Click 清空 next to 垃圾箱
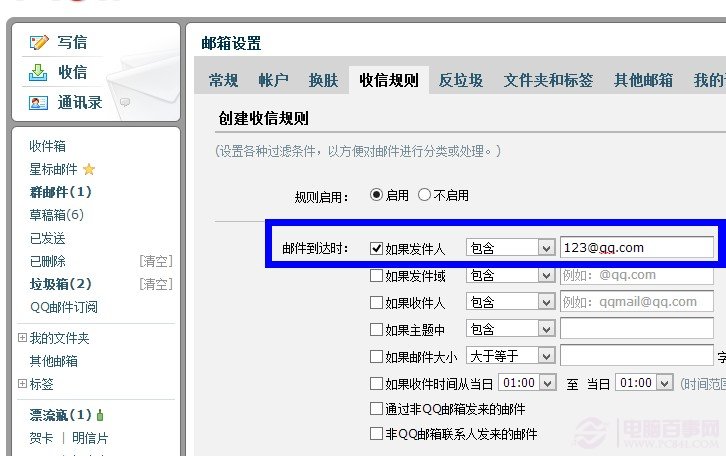This screenshot has width=726, height=456. (156, 284)
